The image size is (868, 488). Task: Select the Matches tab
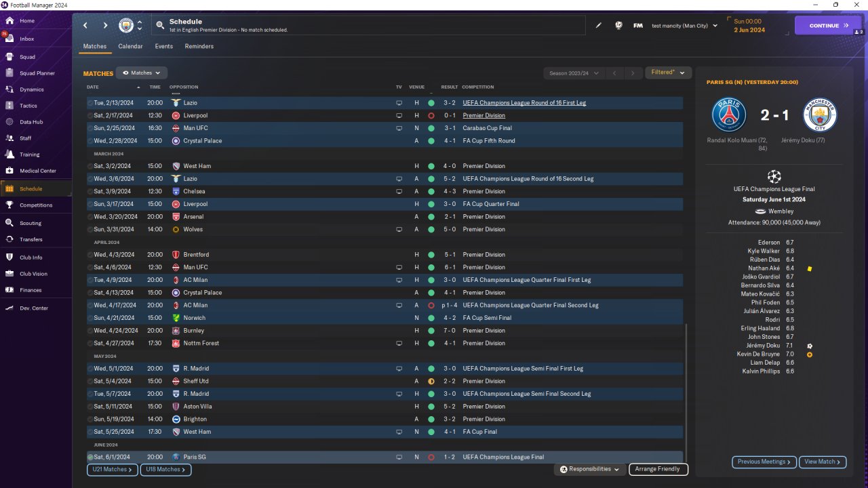click(x=95, y=47)
